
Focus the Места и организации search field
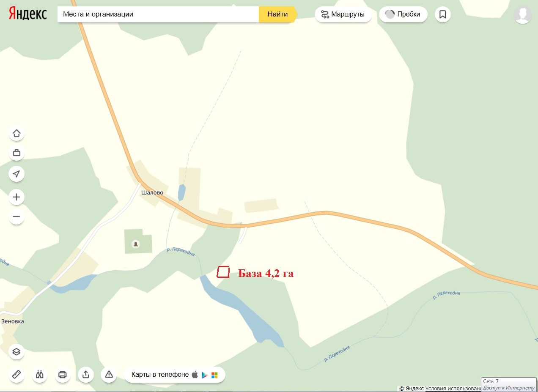158,14
